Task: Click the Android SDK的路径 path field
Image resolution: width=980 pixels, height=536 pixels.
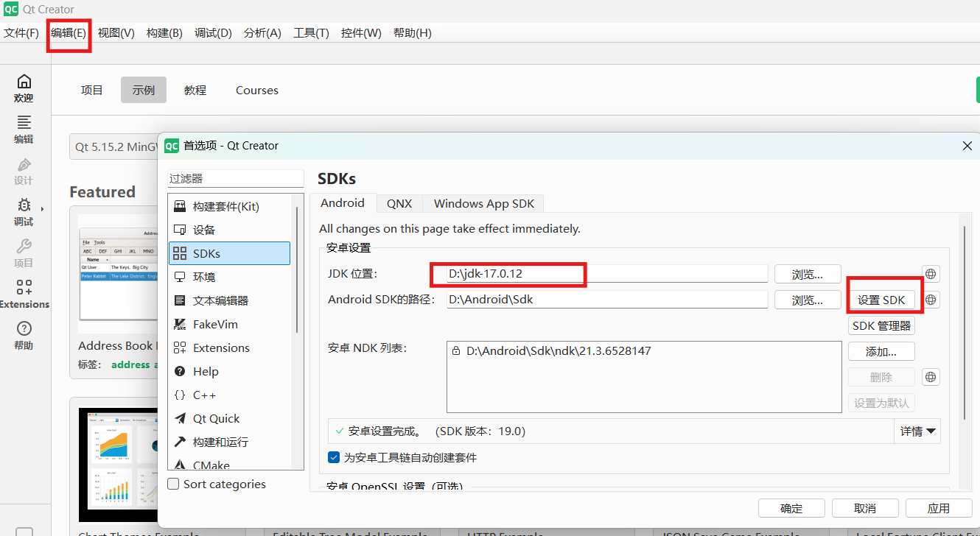Action: 607,300
